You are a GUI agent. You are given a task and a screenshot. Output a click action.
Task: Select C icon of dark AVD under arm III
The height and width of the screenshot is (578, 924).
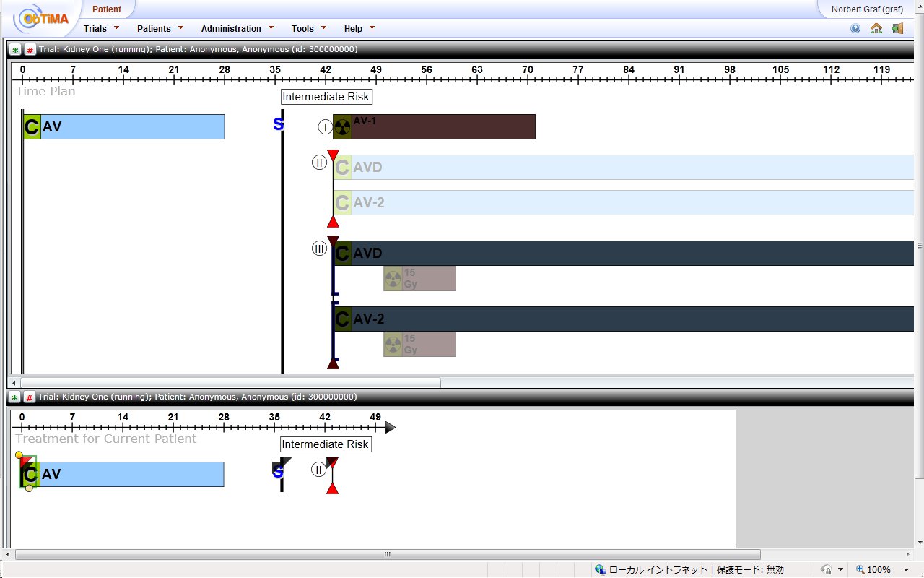(342, 254)
